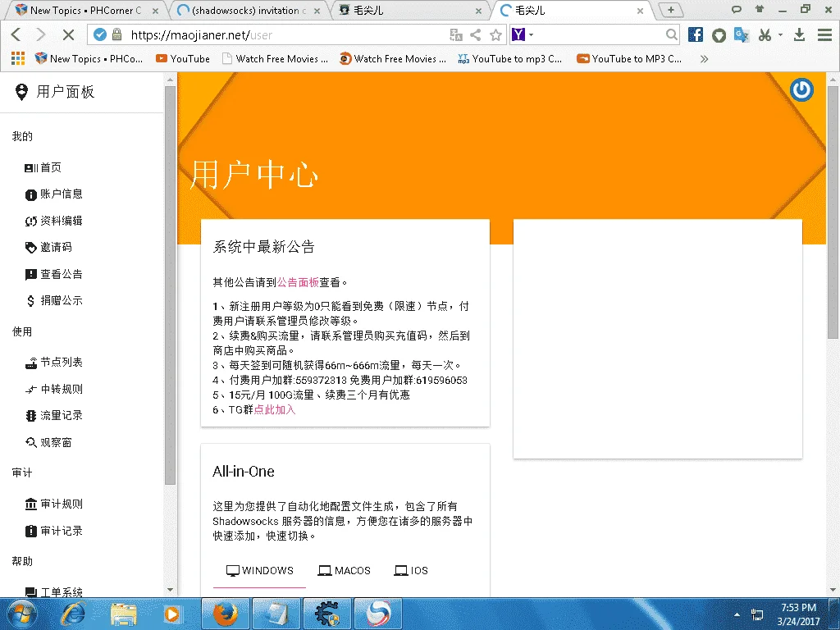This screenshot has height=630, width=840.
Task: Click the sidebar vertical scrollbar
Action: pyautogui.click(x=171, y=285)
